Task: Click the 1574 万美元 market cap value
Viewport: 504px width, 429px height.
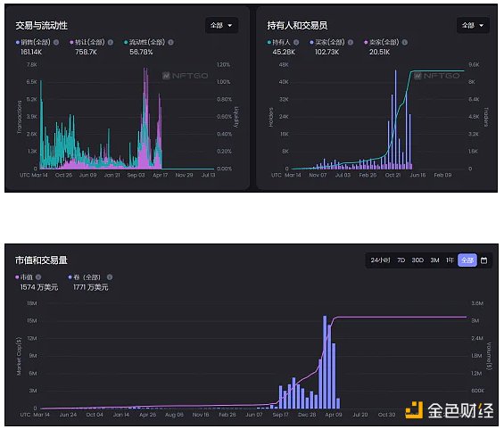Action: (39, 287)
